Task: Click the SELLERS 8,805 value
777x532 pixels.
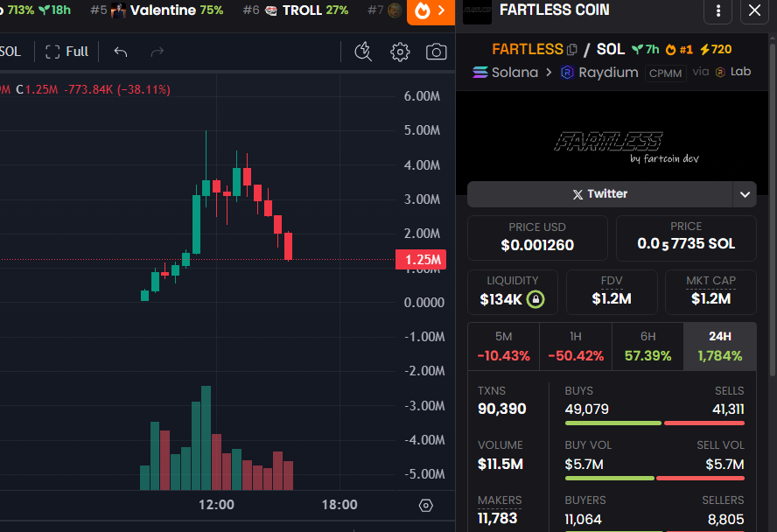Action: (725, 519)
